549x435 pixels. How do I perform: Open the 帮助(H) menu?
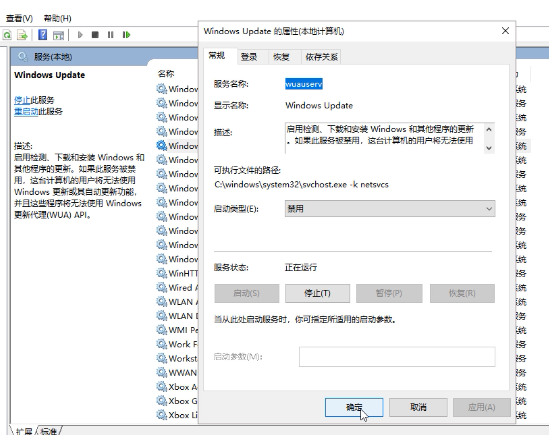point(57,18)
